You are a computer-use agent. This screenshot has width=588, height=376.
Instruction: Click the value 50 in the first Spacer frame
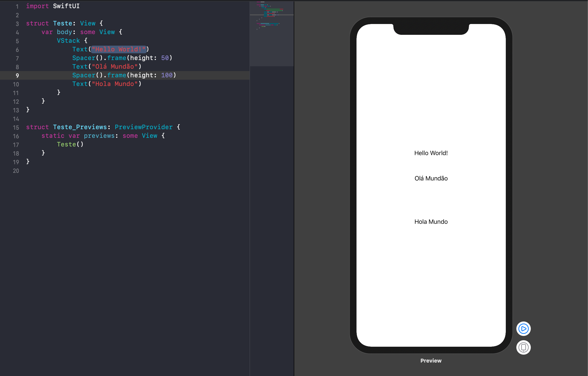[x=165, y=58]
